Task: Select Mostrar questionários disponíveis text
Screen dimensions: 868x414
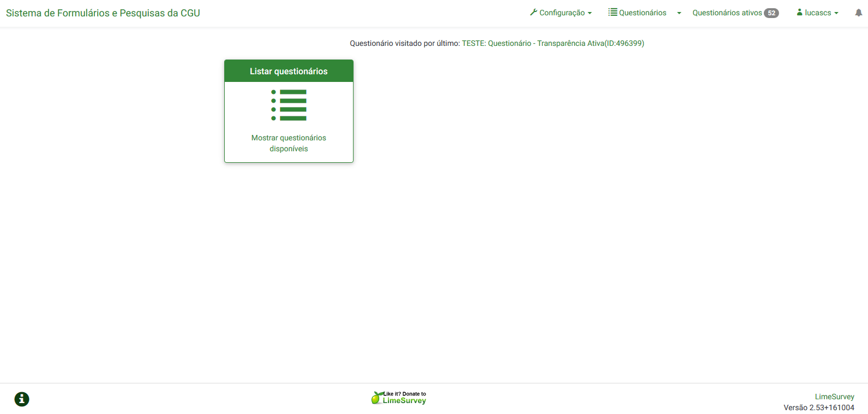Action: (289, 143)
